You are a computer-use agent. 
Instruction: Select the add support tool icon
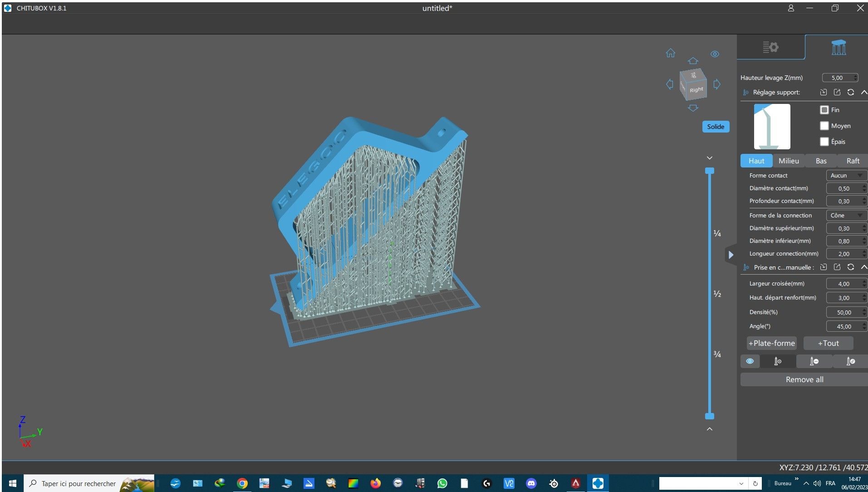click(778, 361)
